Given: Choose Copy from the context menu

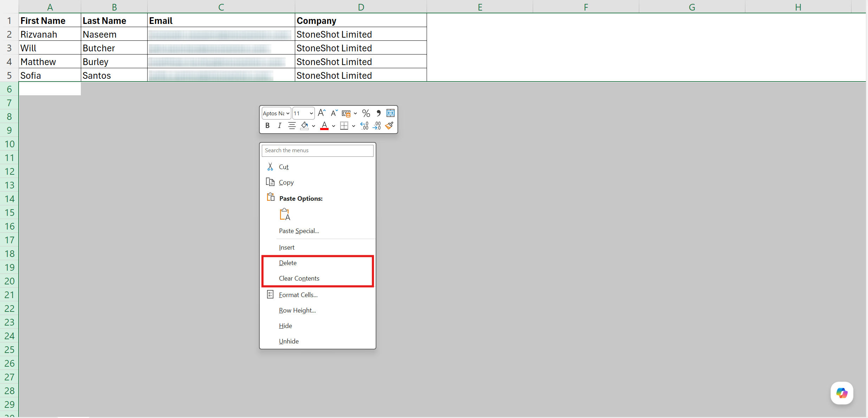Looking at the screenshot, I should coord(318,182).
